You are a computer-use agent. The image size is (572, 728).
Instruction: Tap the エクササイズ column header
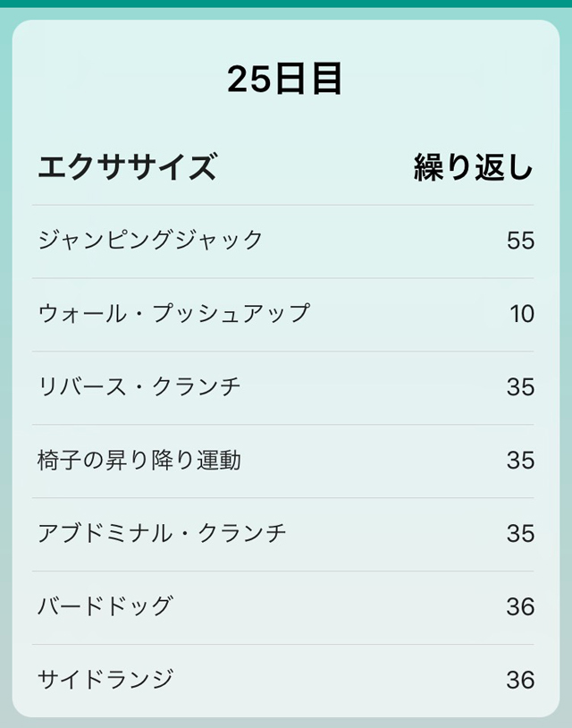coord(127,167)
